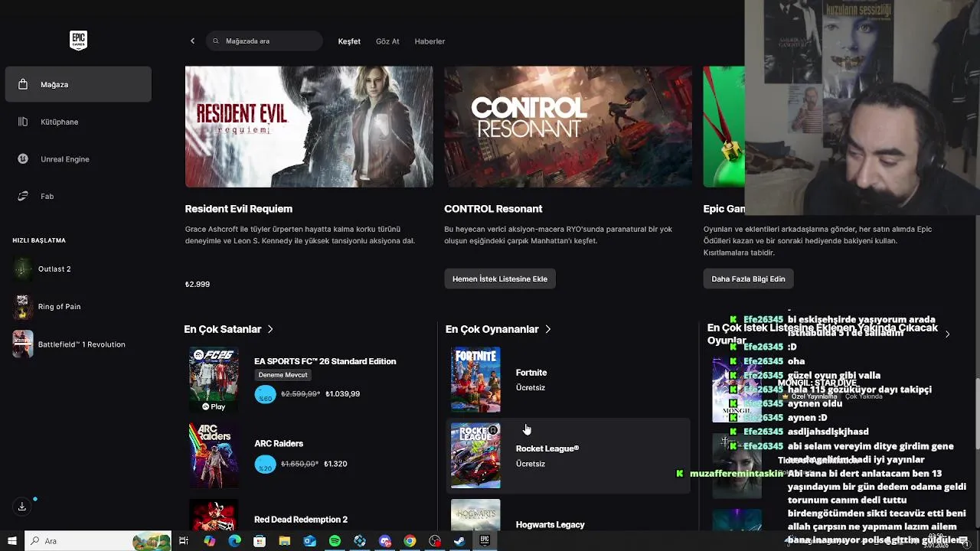Click the Fab logo icon

23,196
